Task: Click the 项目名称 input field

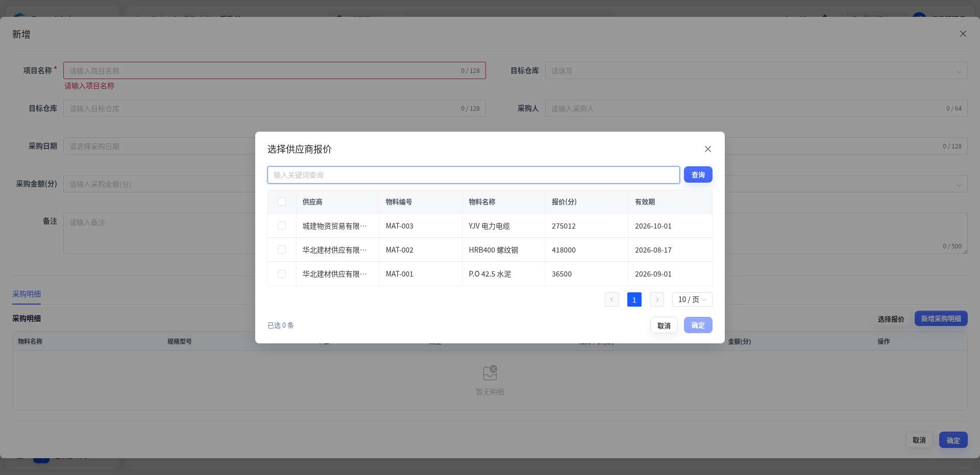Action: click(274, 70)
